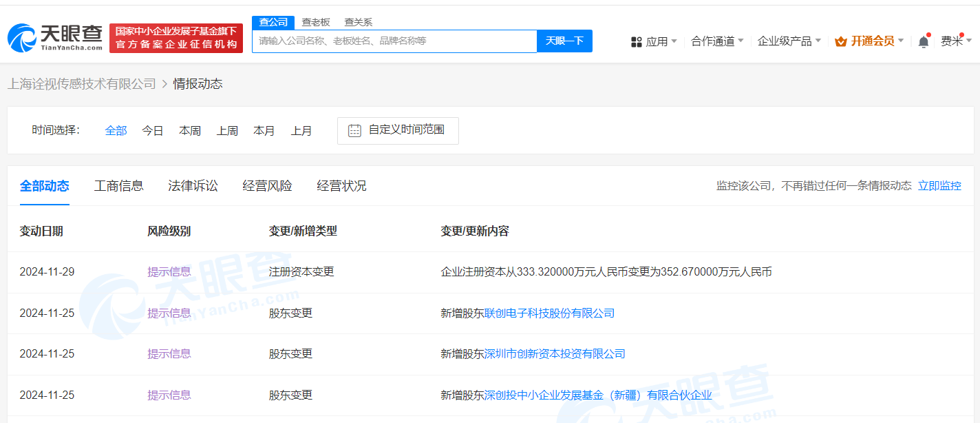Switch to the 查老板 search tab
Viewport: 980px width, 423px height.
(316, 22)
